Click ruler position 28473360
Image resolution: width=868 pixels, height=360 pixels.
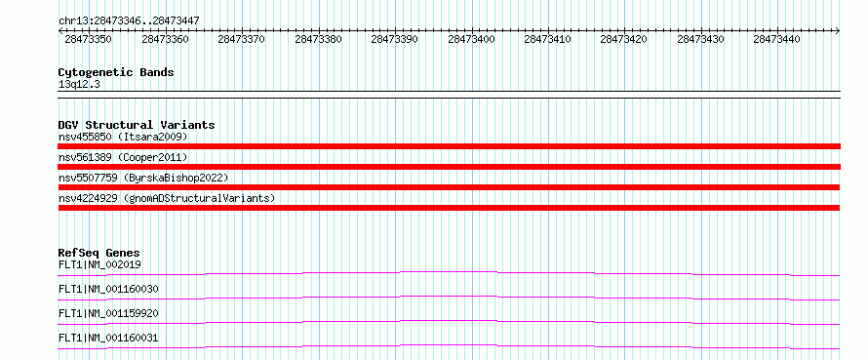(x=165, y=39)
